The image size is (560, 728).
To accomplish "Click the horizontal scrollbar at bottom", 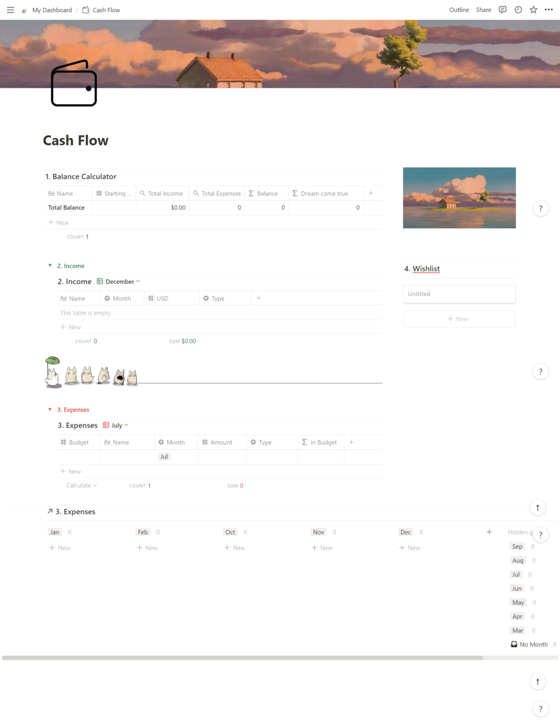I will 242,658.
